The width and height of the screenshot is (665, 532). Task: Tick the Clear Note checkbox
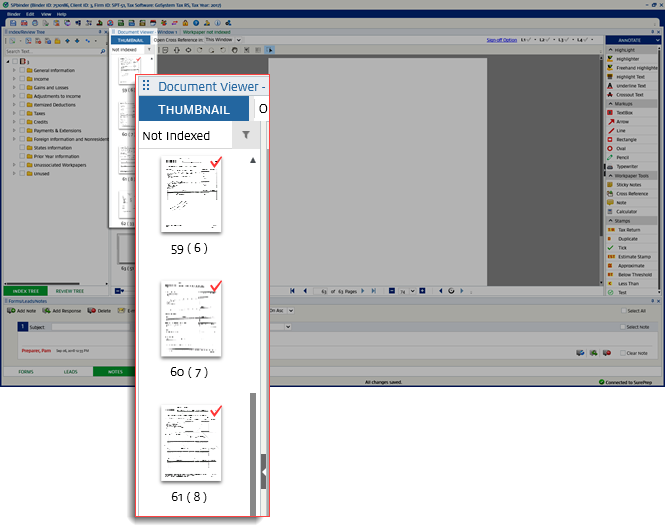pyautogui.click(x=623, y=353)
